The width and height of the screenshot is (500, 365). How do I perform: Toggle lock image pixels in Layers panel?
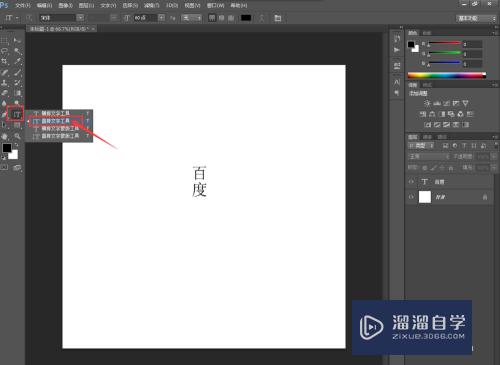coord(433,168)
